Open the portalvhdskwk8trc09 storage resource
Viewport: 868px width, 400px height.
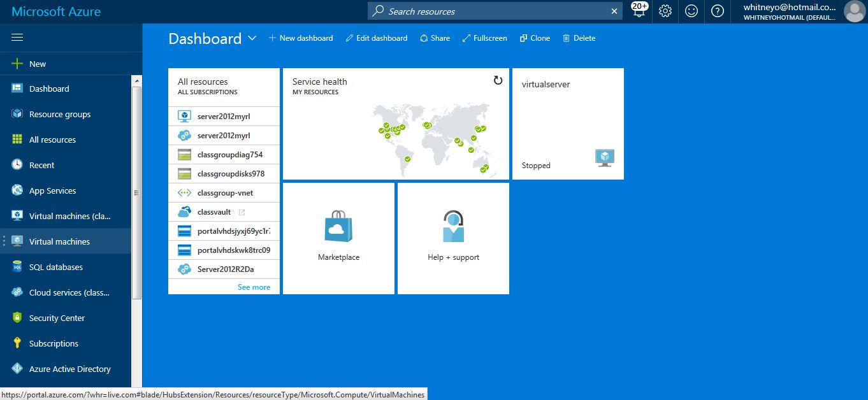(224, 250)
